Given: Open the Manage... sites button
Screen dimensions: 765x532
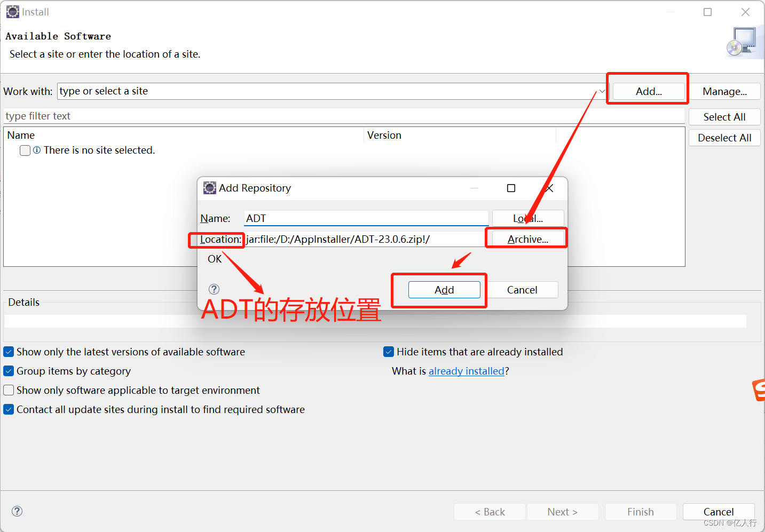Looking at the screenshot, I should (x=724, y=91).
